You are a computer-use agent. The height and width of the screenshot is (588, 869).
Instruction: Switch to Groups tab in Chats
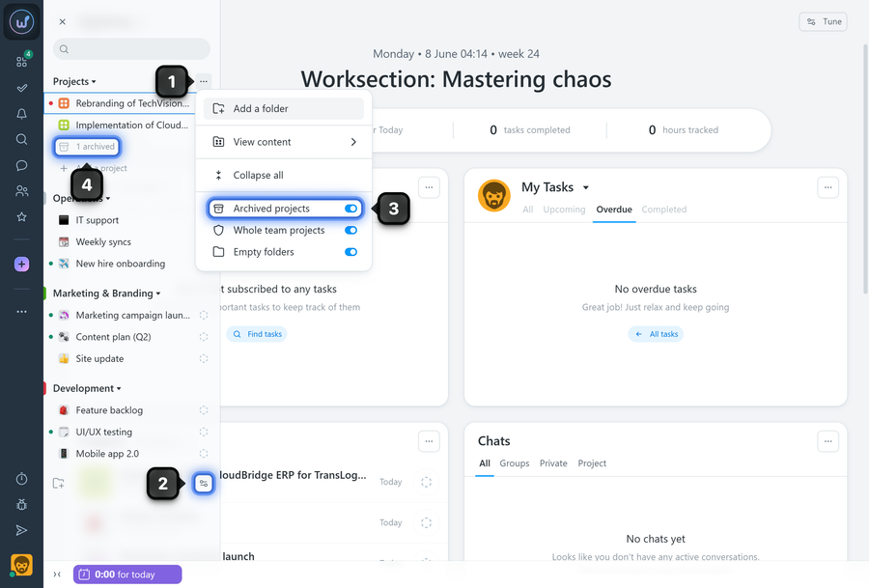pyautogui.click(x=515, y=463)
